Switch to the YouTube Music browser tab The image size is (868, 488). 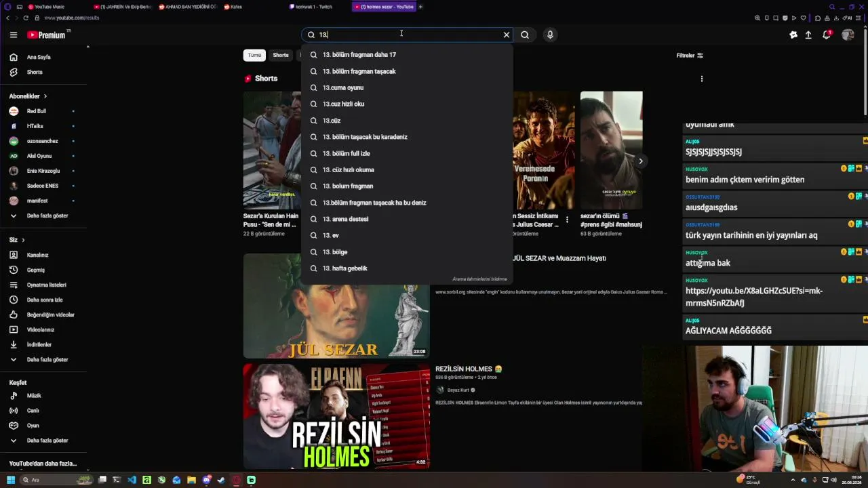point(49,7)
